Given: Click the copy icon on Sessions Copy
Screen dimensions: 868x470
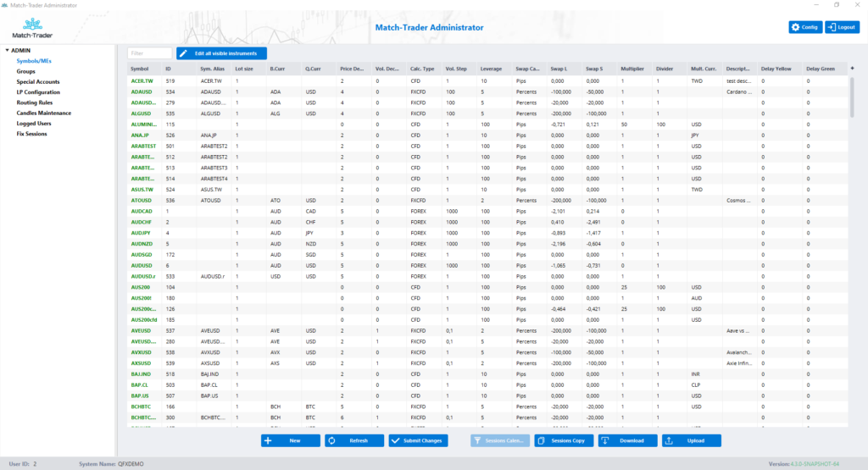Looking at the screenshot, I should pyautogui.click(x=542, y=440).
